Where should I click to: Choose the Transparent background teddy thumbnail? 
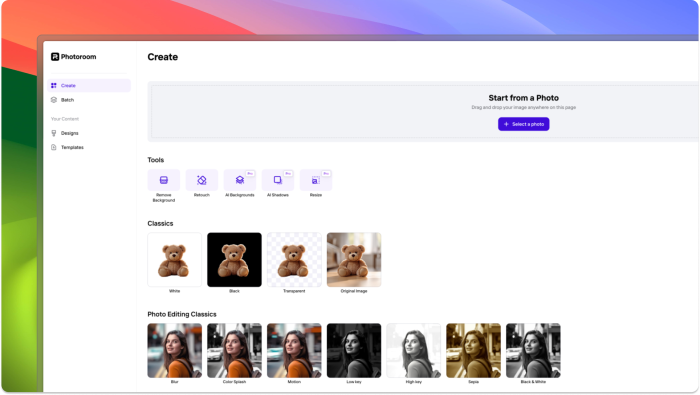(294, 260)
